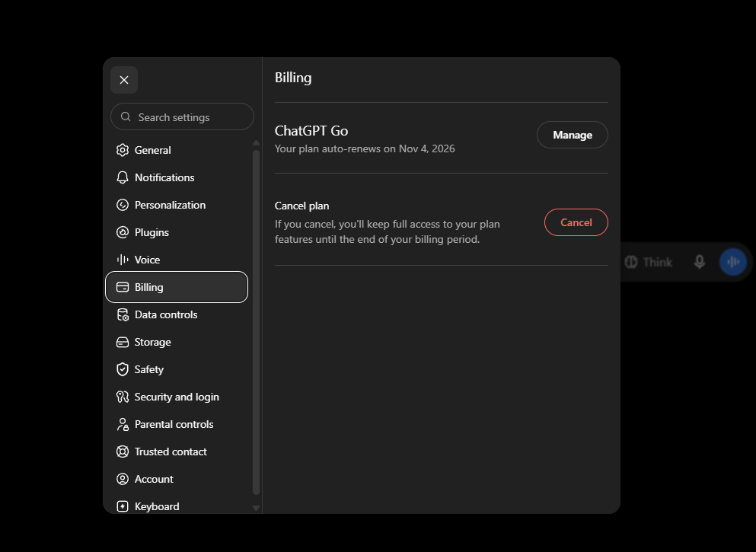Click the Security and login key icon
Image resolution: width=756 pixels, height=552 pixels.
tap(123, 397)
